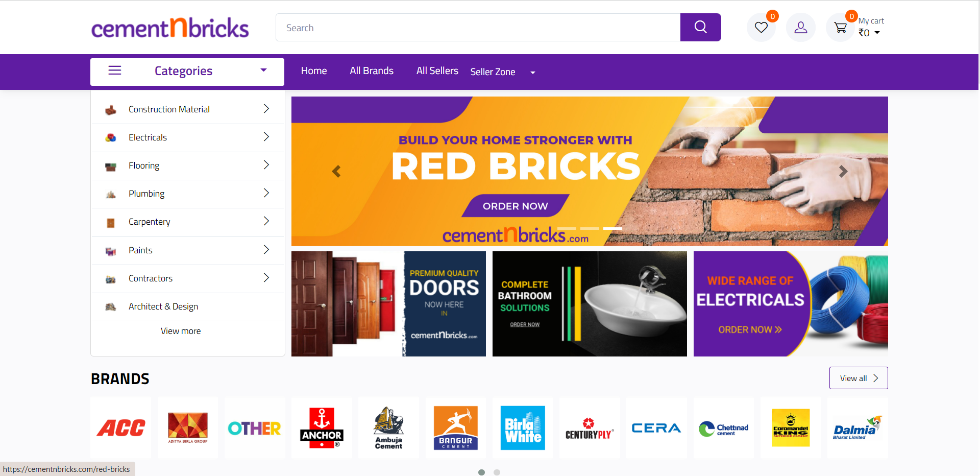Expand the Categories dropdown arrow
Viewport: 980px width, 476px height.
(x=263, y=70)
